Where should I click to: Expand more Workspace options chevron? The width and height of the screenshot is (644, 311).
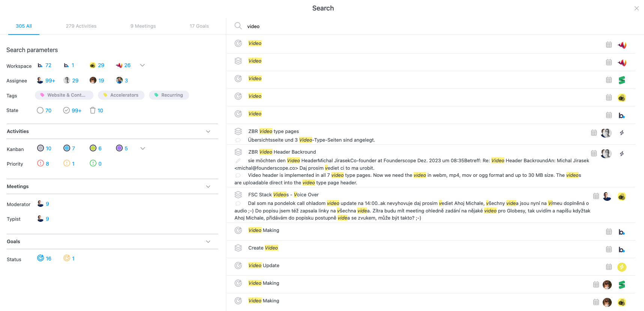(x=142, y=65)
